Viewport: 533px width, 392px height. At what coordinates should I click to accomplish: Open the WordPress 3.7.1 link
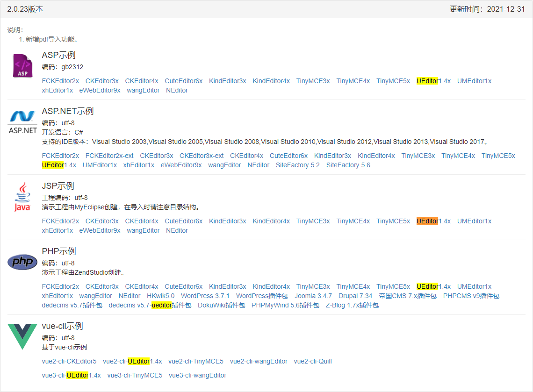[205, 296]
